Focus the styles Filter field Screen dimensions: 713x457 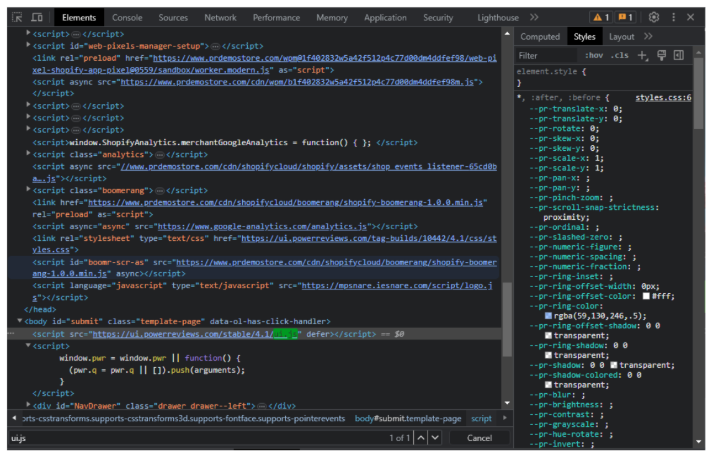pyautogui.click(x=547, y=55)
